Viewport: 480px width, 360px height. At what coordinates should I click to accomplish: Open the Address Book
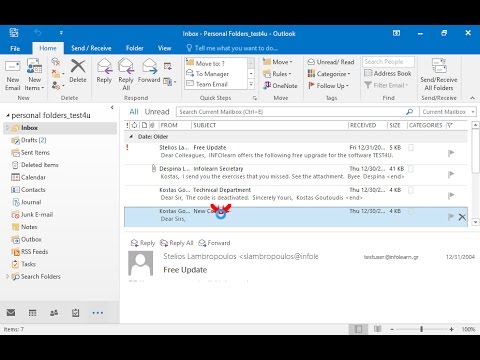(x=388, y=73)
